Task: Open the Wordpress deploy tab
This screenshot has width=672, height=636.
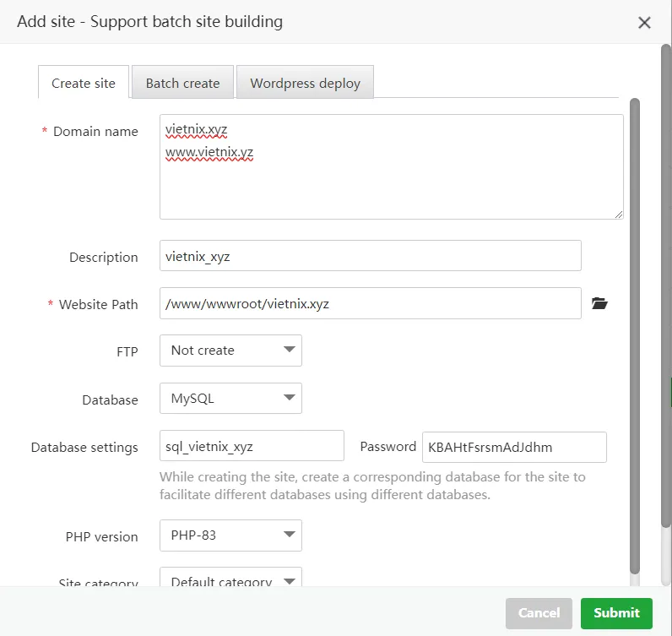Action: [305, 84]
